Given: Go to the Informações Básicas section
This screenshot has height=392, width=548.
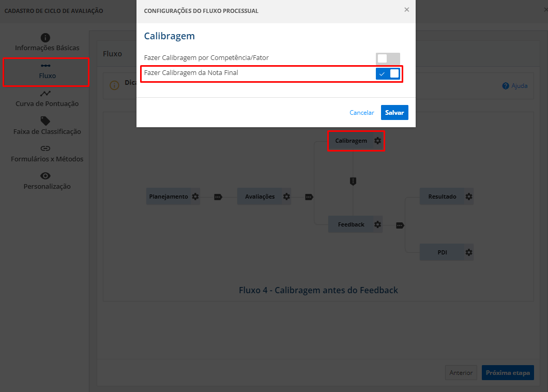Looking at the screenshot, I should tap(47, 43).
